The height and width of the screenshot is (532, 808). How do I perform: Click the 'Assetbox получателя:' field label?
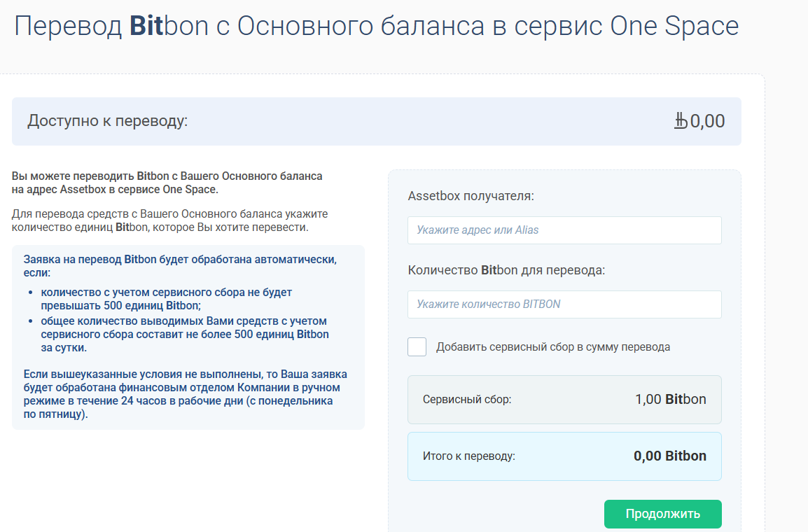[x=471, y=196]
